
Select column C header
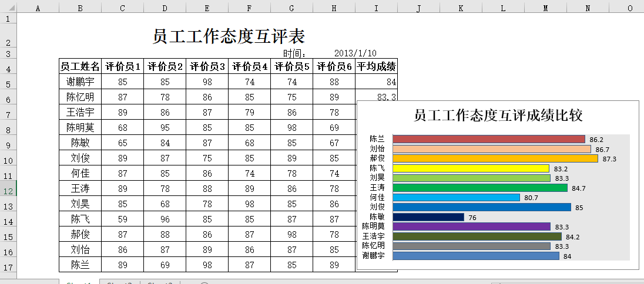click(x=122, y=8)
